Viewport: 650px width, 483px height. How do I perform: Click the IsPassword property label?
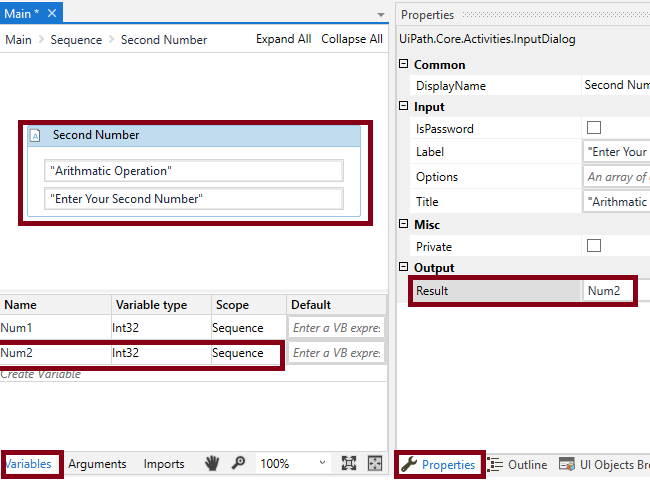(x=445, y=129)
